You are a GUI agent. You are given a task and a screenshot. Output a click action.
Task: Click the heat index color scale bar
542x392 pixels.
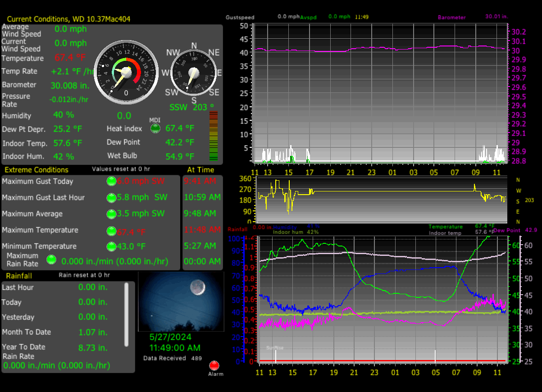[x=214, y=136]
